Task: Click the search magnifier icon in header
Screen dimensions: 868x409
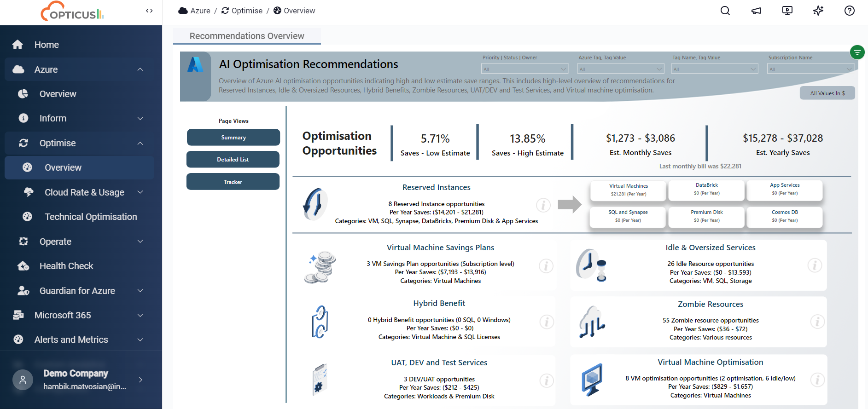Action: tap(725, 11)
